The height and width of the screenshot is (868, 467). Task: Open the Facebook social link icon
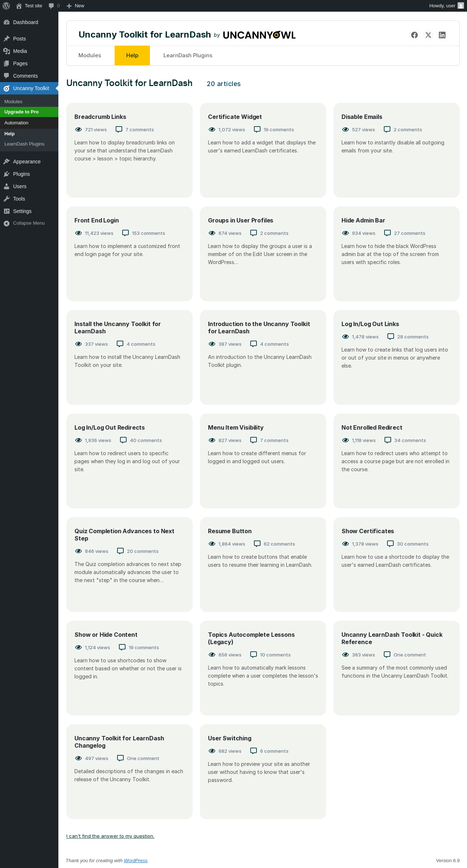point(414,35)
